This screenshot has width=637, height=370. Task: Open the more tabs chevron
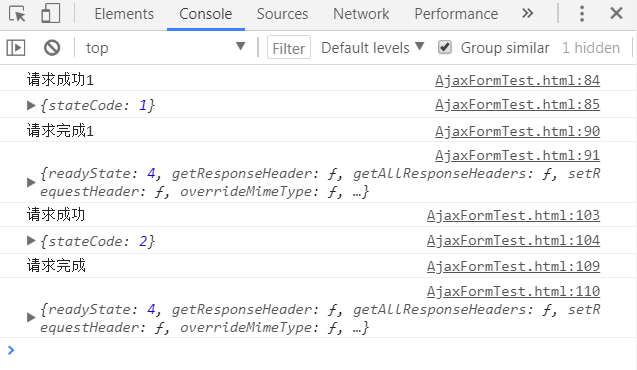[527, 13]
